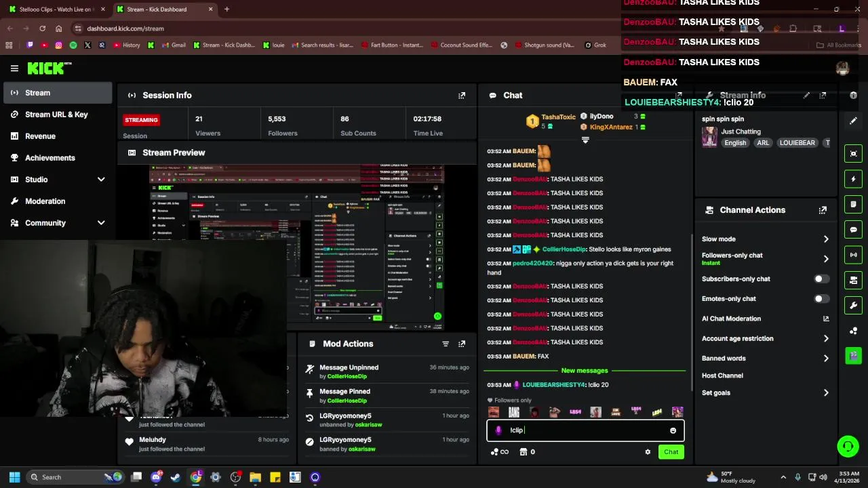The image size is (868, 488).
Task: Click the channel points infinity icon
Action: [x=500, y=452]
